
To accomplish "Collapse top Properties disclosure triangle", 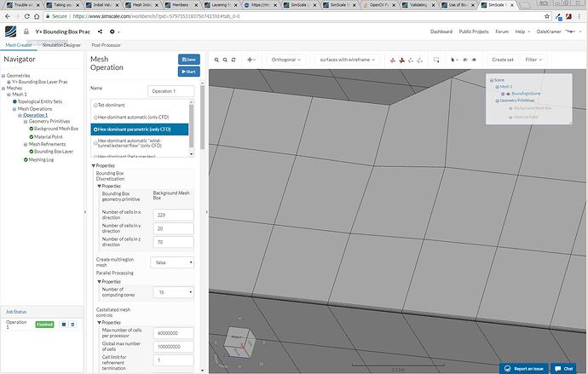I will click(94, 165).
